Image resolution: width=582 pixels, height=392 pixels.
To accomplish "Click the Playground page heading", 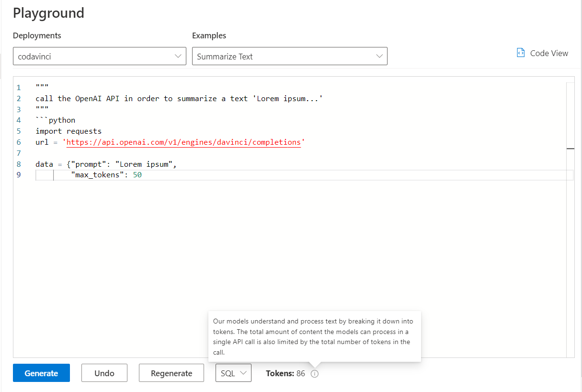I will pos(48,13).
